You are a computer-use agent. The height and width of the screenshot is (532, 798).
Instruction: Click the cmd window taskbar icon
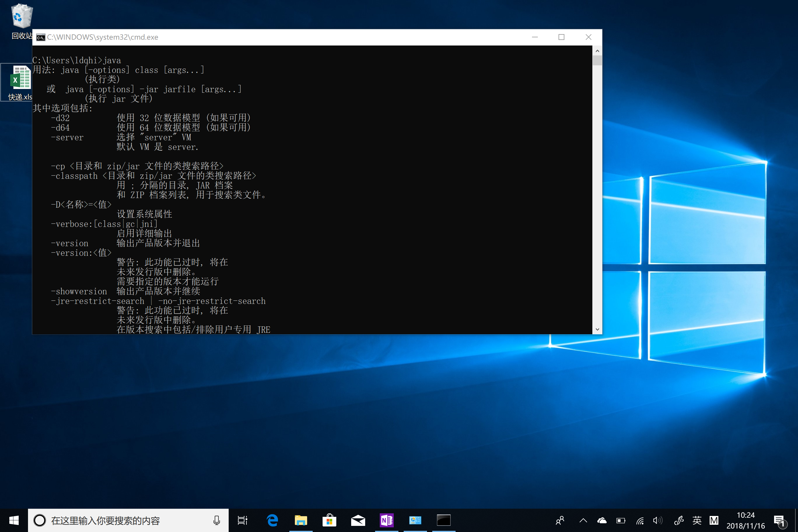pyautogui.click(x=443, y=520)
